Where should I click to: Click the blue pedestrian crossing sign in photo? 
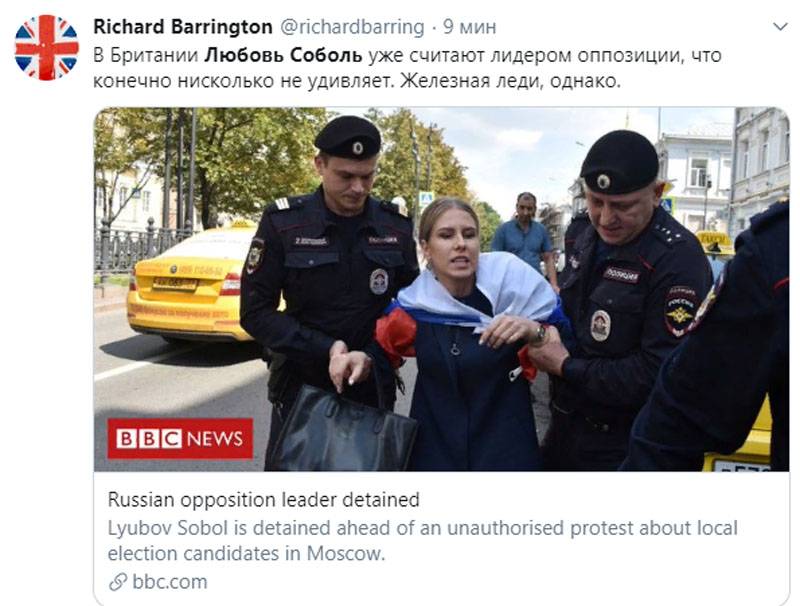pos(426,198)
